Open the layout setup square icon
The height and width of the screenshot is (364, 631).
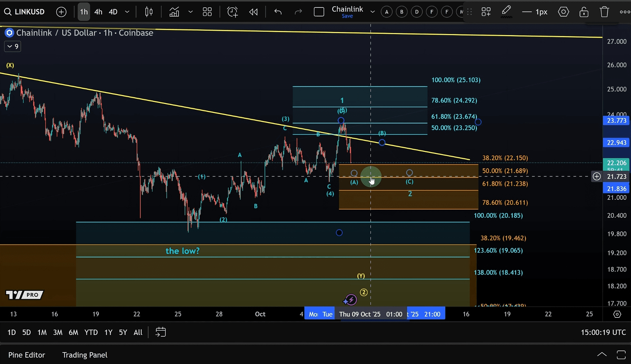[319, 12]
